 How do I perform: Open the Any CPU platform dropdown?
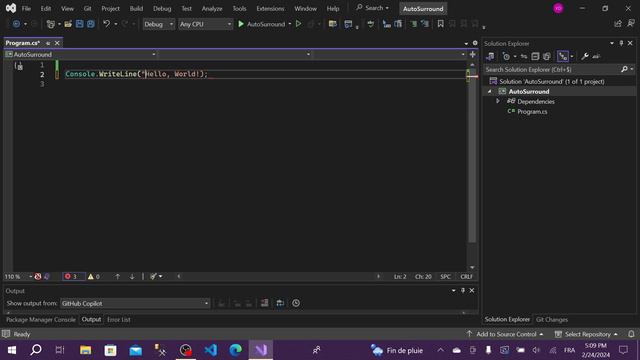(x=205, y=24)
